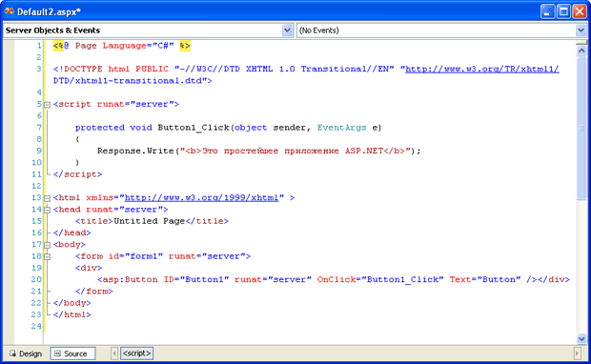591x364 pixels.
Task: Open the (No Events) dropdown arrow
Action: 581,30
